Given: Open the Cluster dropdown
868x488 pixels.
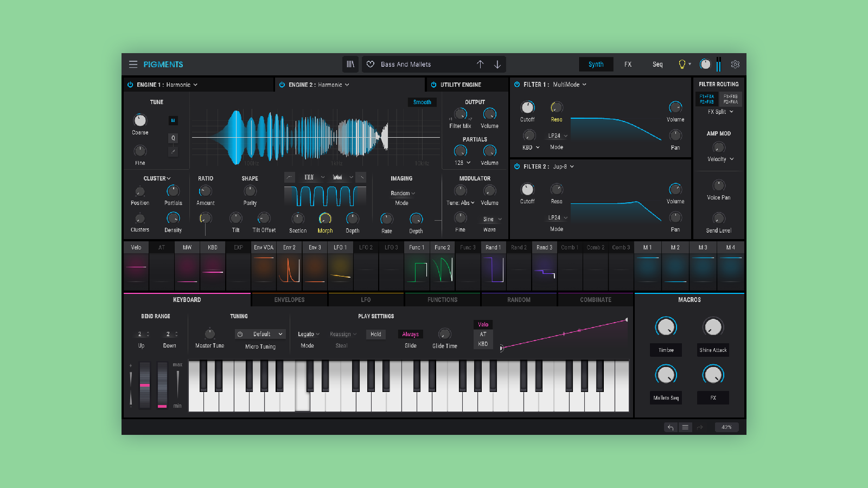Looking at the screenshot, I should click(x=157, y=178).
